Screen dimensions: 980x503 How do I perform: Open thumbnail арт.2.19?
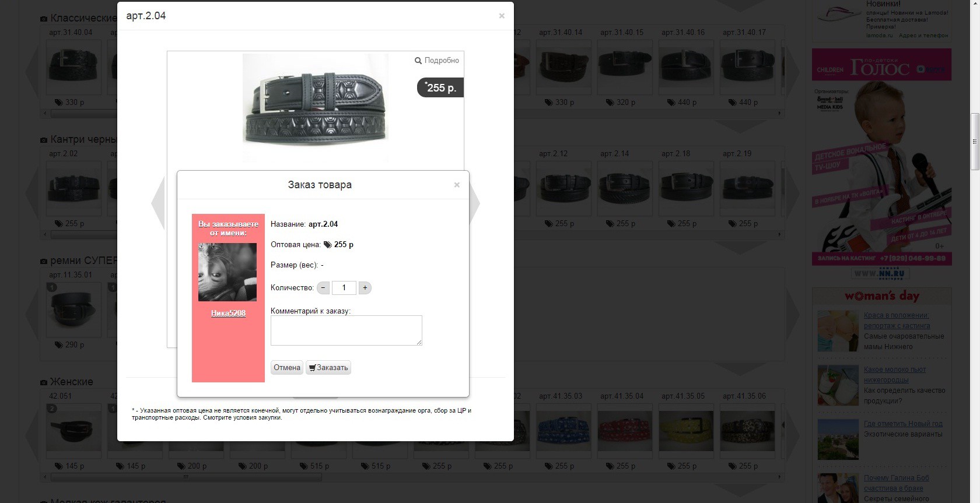(747, 189)
